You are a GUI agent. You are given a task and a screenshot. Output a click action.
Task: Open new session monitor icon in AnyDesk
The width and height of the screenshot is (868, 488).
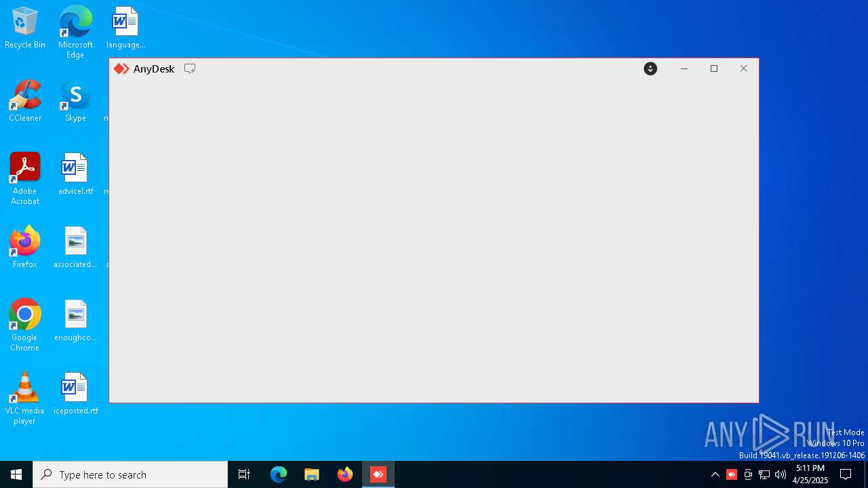coord(190,68)
